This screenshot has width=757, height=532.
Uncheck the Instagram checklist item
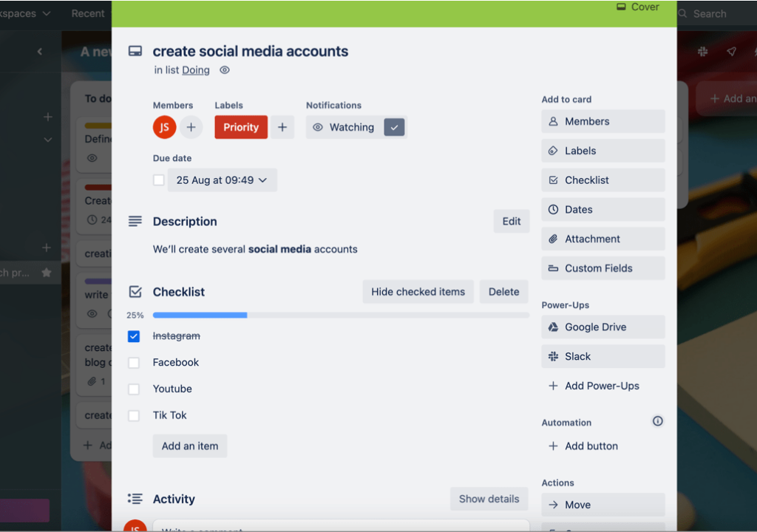[x=134, y=336]
